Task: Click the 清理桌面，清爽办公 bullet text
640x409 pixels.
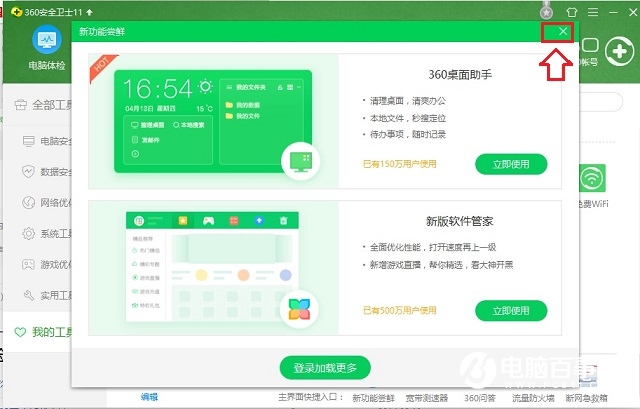Action: pos(408,101)
